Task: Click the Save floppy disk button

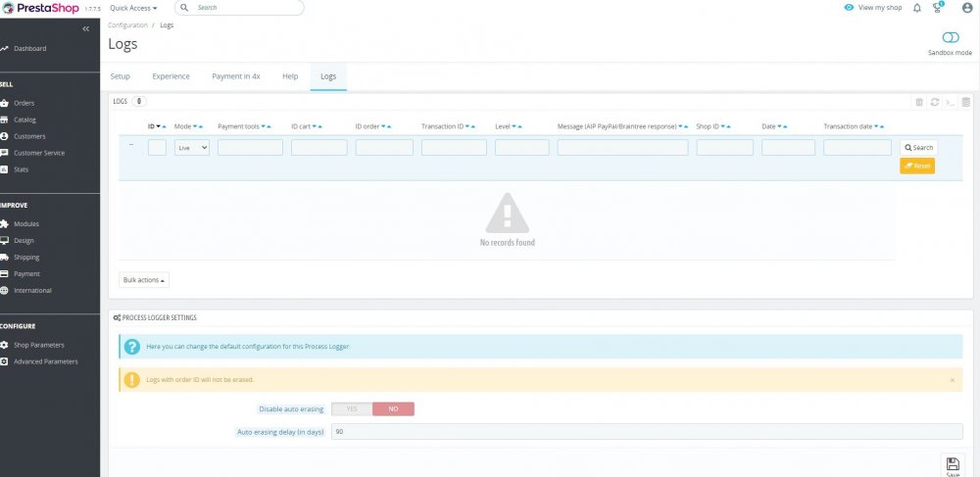Action: pyautogui.click(x=953, y=466)
